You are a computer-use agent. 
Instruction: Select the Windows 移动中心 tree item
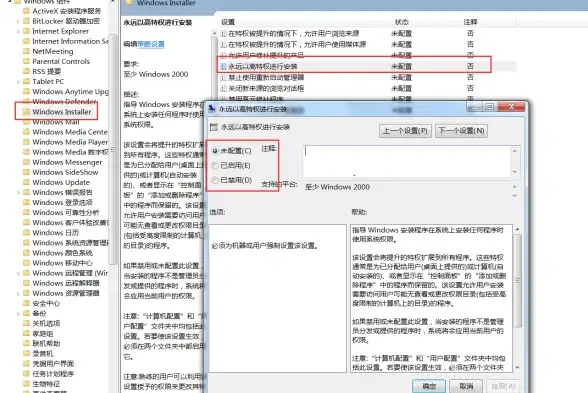point(62,263)
